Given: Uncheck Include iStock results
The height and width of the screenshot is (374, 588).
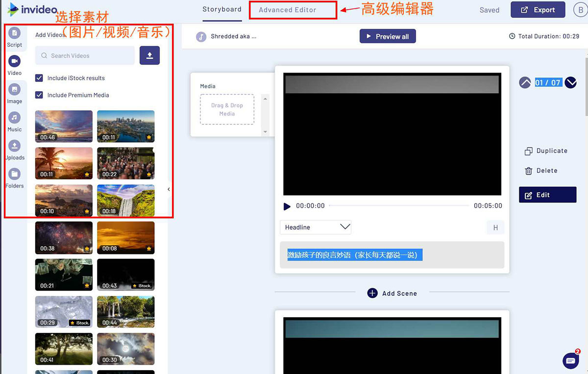Looking at the screenshot, I should pyautogui.click(x=39, y=78).
